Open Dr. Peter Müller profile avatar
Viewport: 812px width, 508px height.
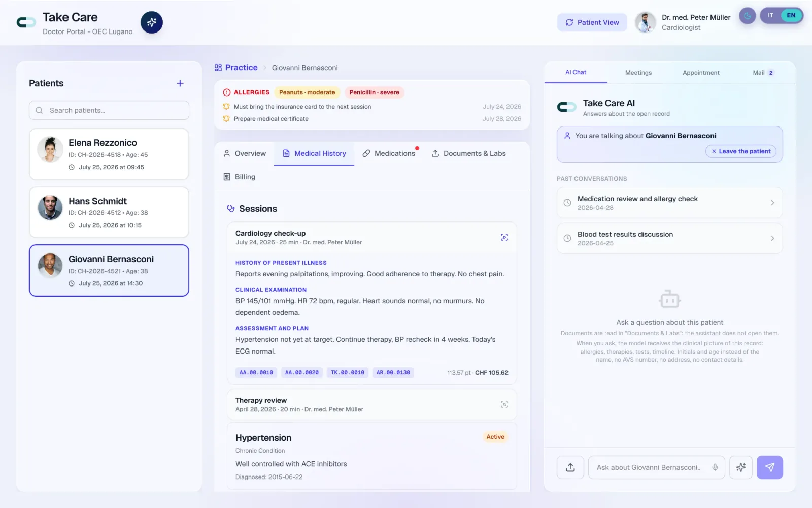tap(646, 22)
